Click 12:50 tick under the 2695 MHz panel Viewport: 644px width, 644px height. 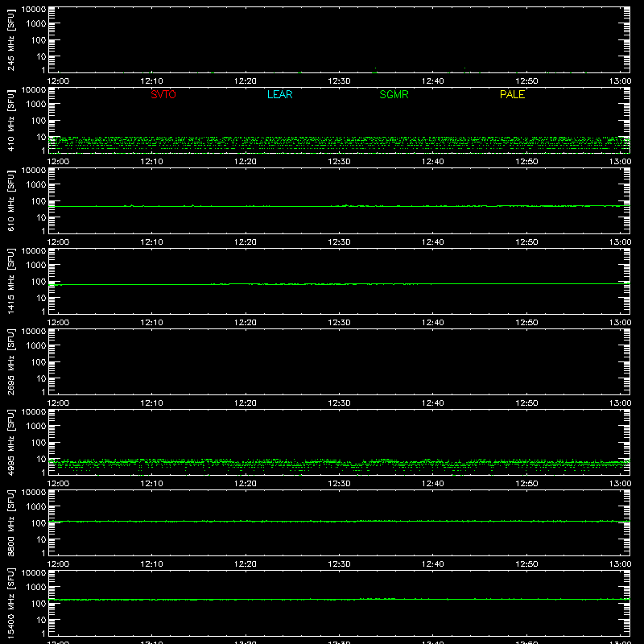coord(526,403)
